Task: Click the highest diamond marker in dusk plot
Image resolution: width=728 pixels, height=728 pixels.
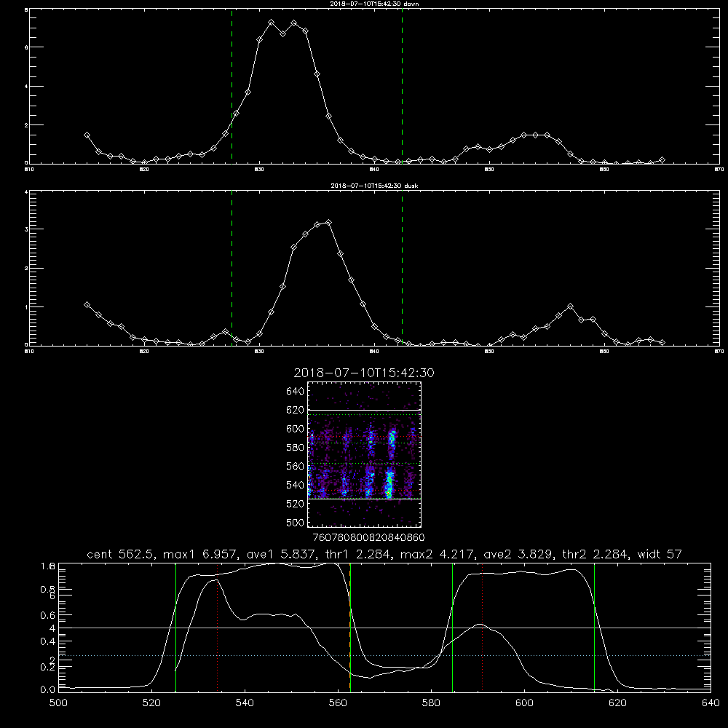Action: (329, 222)
